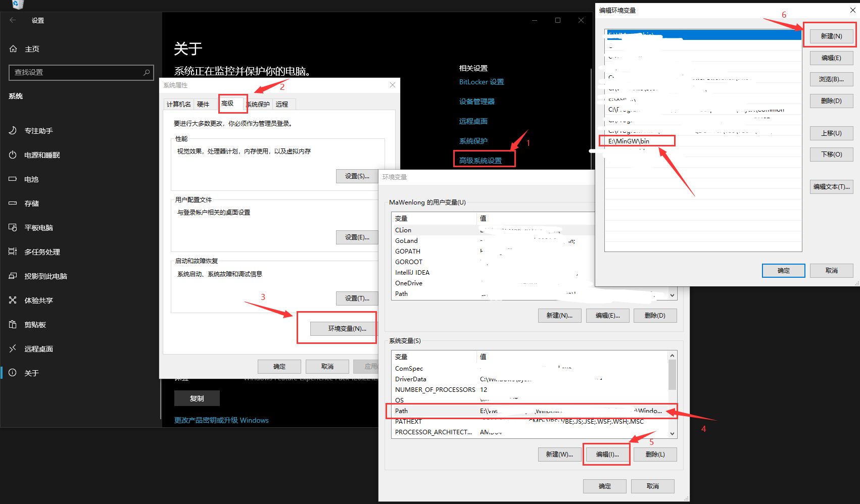The image size is (860, 504).
Task: Open 远程桌面 link under related settings
Action: [473, 121]
